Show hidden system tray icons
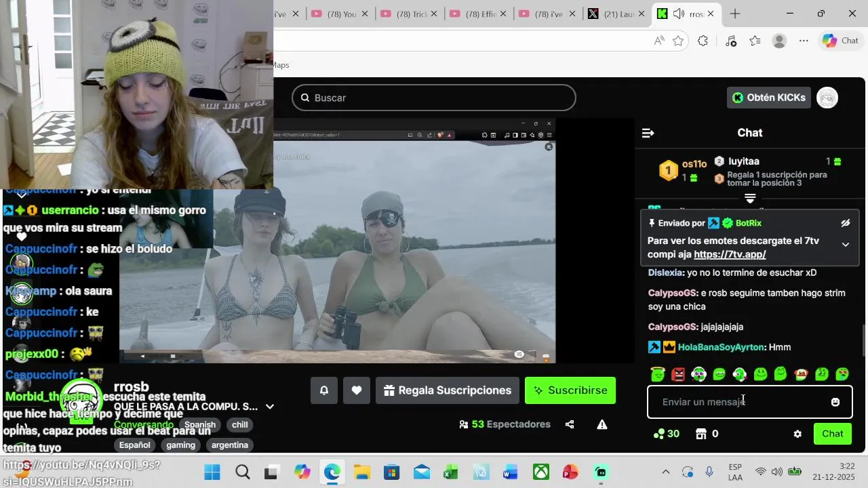 point(665,472)
